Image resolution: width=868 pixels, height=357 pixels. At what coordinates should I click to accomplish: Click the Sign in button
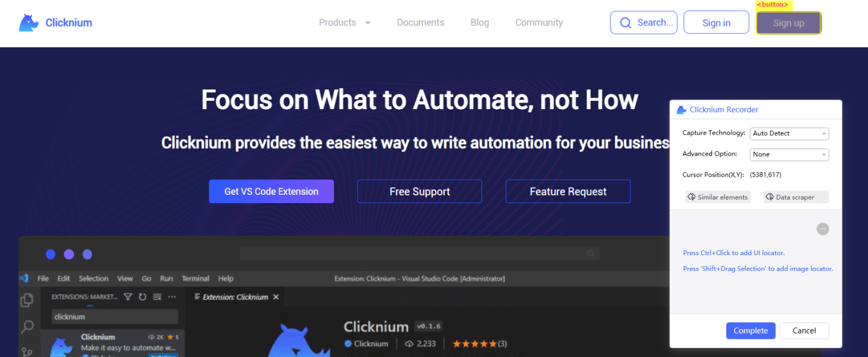tap(716, 22)
